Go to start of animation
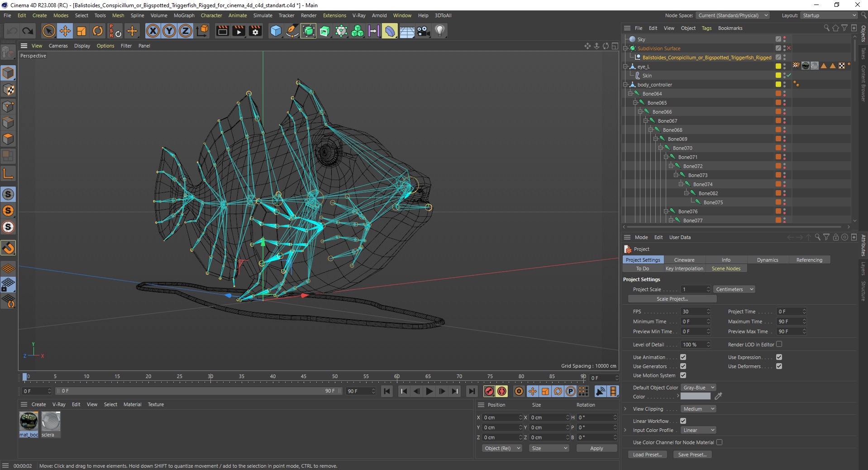This screenshot has width=868, height=470. (x=387, y=391)
